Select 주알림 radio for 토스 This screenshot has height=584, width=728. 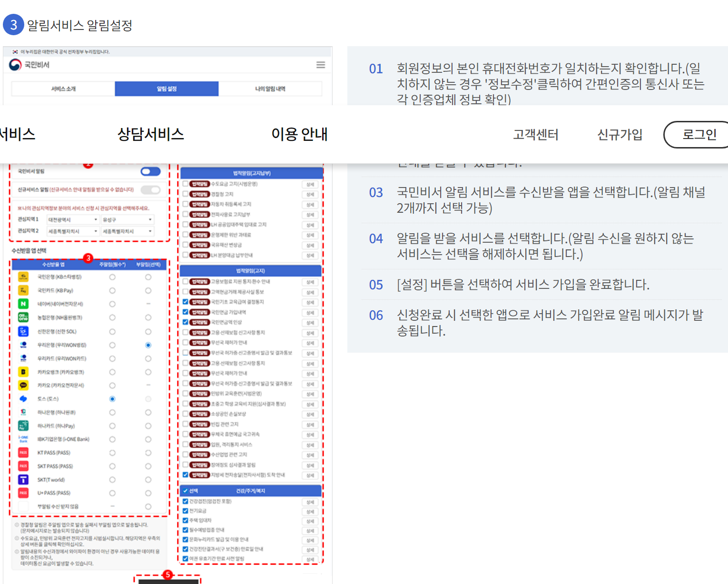point(112,399)
